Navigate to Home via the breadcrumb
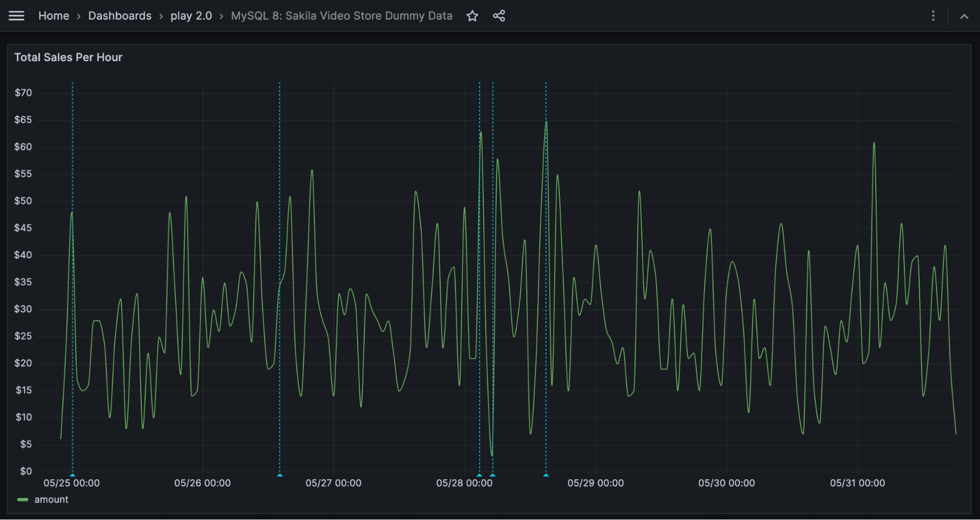This screenshot has width=980, height=520. 53,15
